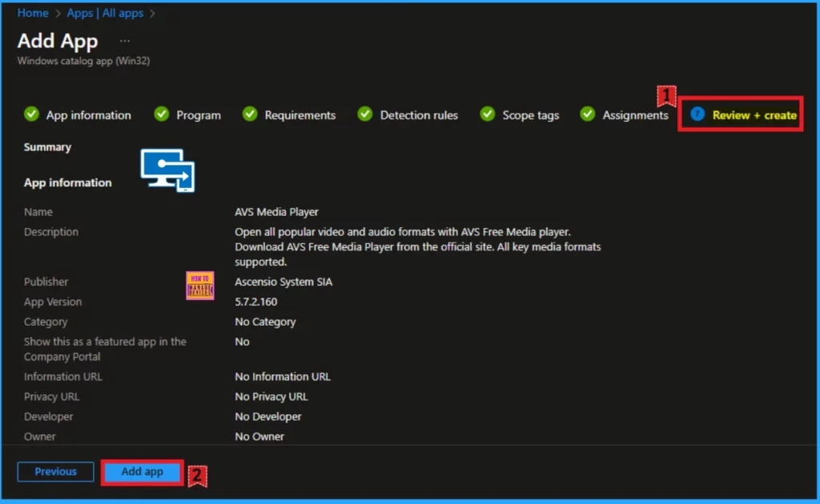Click the Add app button
Screen dimensions: 820x504
click(143, 472)
